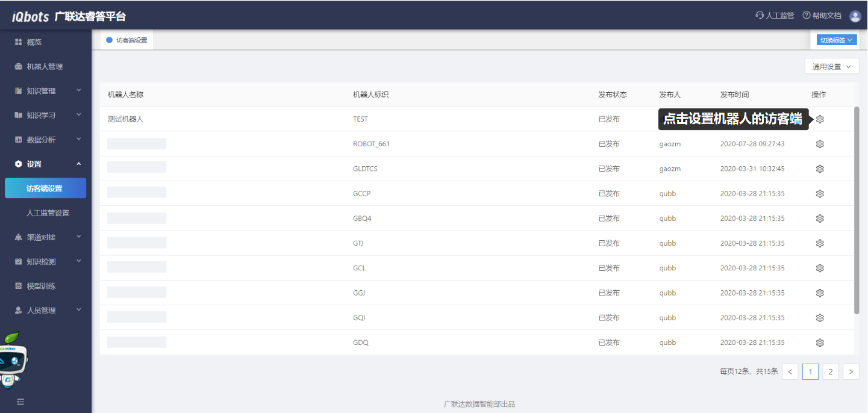
Task: Open the 通用设置 dropdown
Action: (831, 67)
